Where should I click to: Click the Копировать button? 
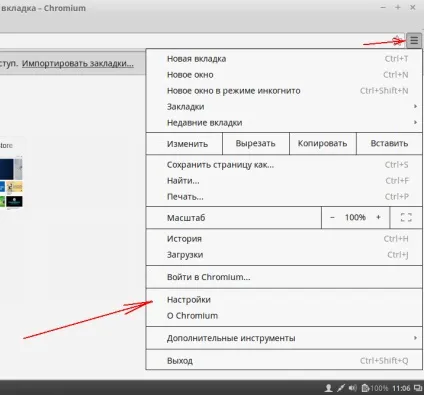323,144
